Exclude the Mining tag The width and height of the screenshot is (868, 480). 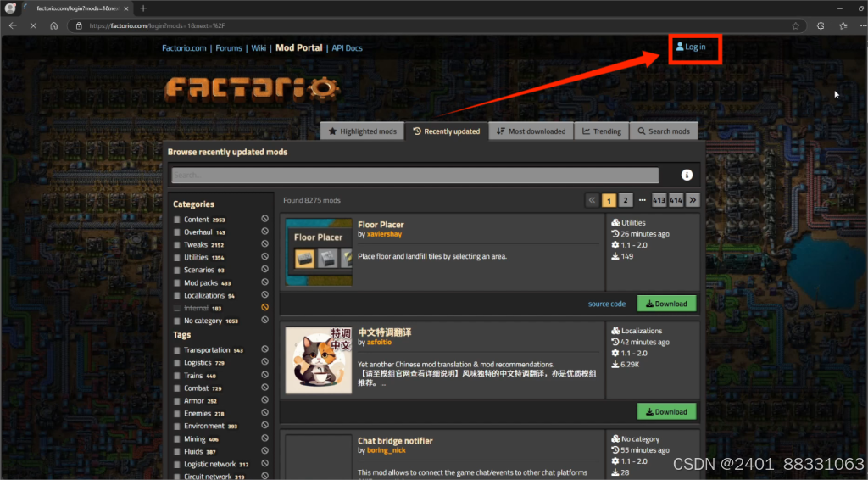pos(265,438)
